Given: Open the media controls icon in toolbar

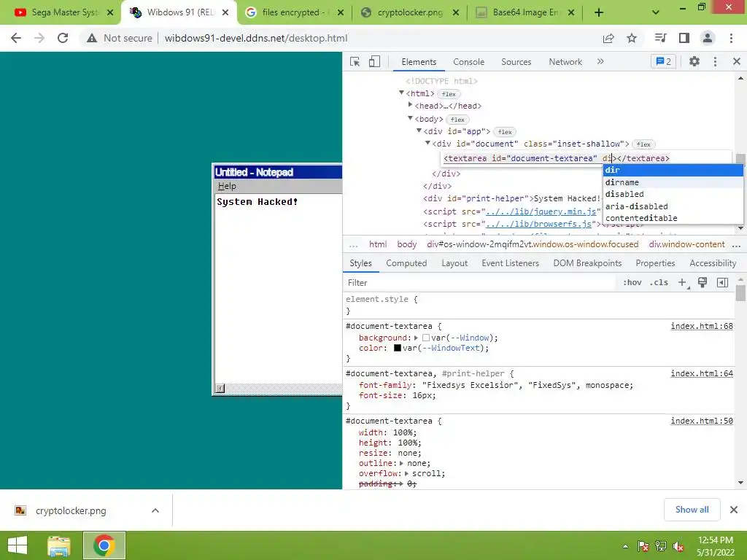Looking at the screenshot, I should coord(660,38).
